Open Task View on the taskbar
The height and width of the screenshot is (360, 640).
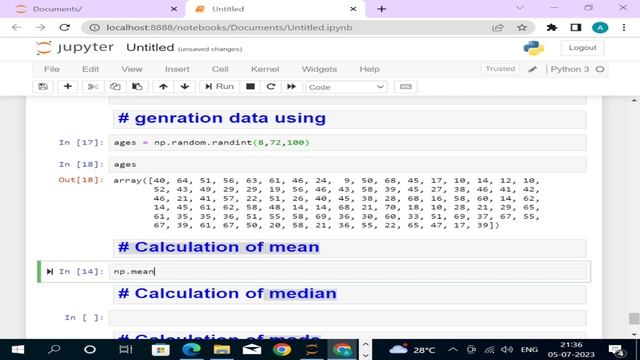126,350
